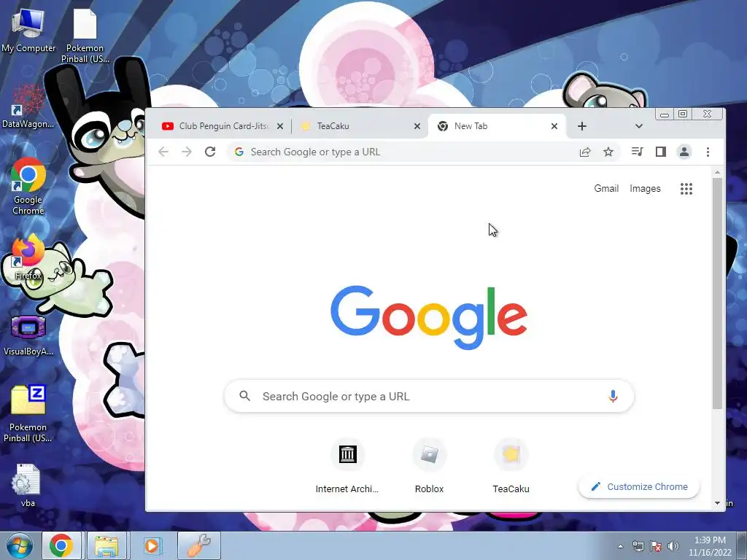Toggle the Chrome side panel
Image resolution: width=747 pixels, height=560 pixels.
661,152
